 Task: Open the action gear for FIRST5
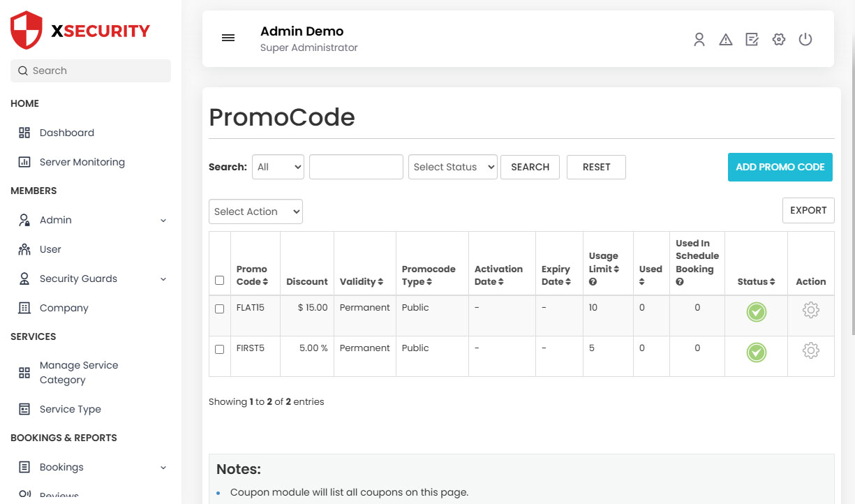pyautogui.click(x=811, y=351)
